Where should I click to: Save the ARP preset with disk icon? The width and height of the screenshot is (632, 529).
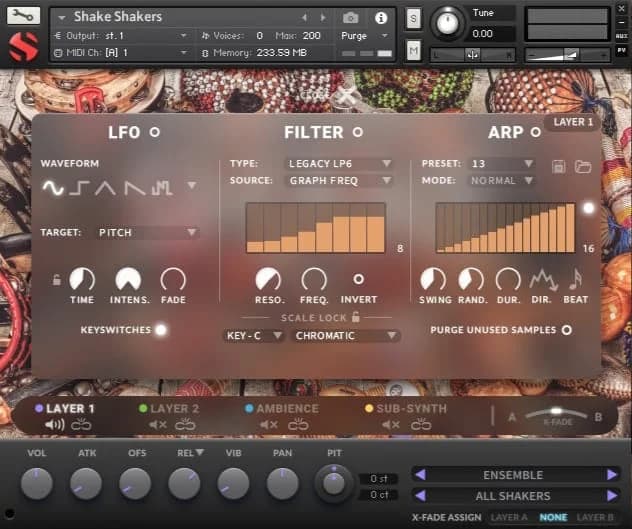559,165
